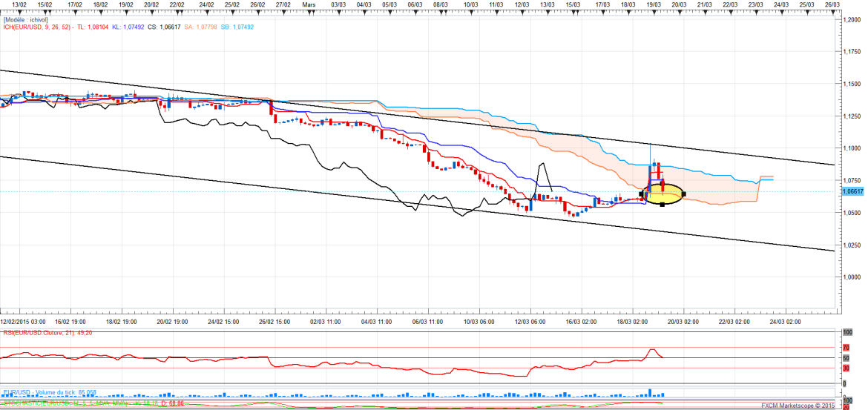The image size is (868, 410).
Task: Select the STOCHASTIC indicator label
Action: (x=67, y=404)
